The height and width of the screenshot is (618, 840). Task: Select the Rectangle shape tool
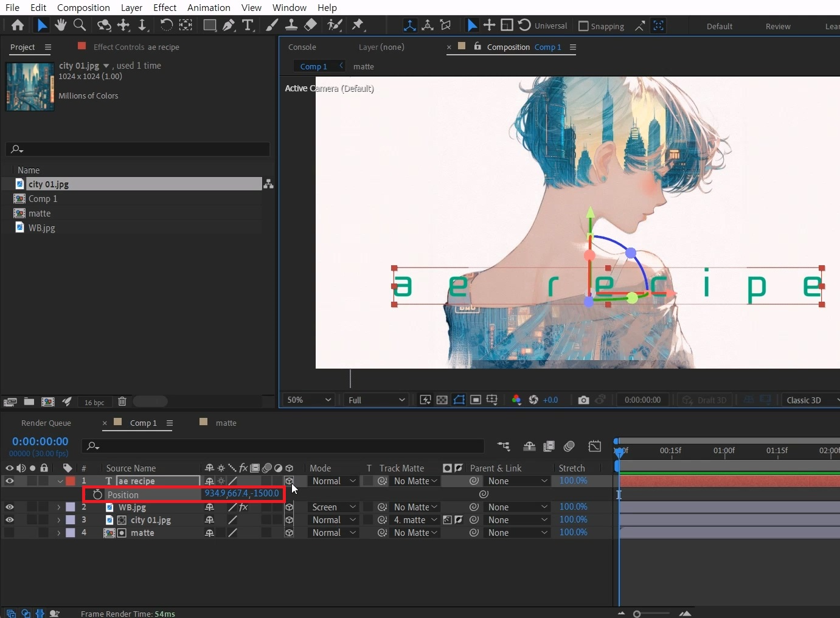pyautogui.click(x=209, y=25)
